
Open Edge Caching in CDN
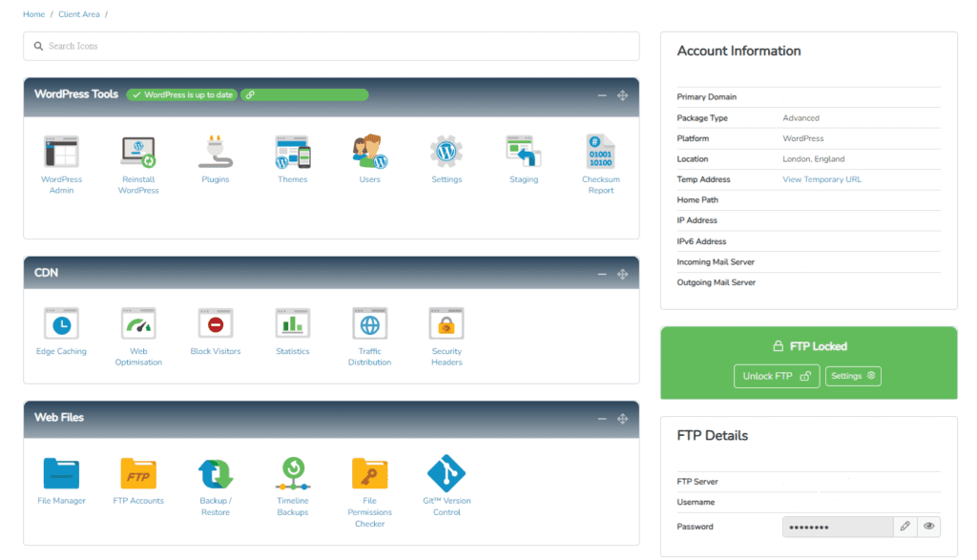pos(61,324)
